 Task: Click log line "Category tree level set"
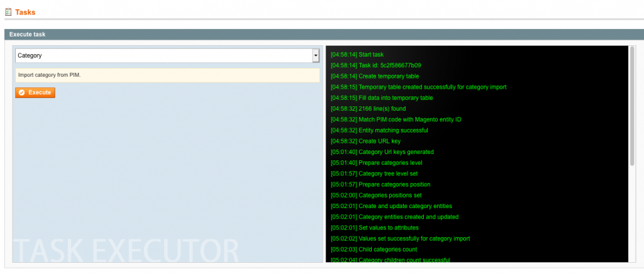pyautogui.click(x=374, y=174)
